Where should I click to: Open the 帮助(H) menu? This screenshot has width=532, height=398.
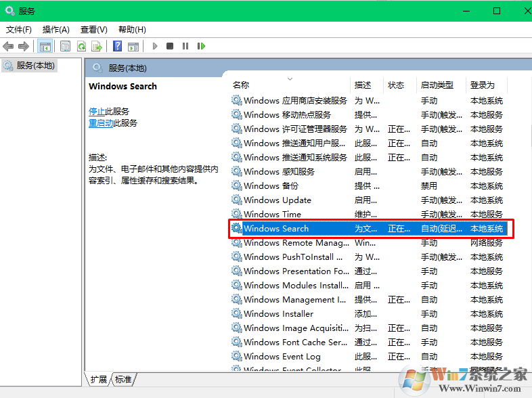(x=132, y=30)
